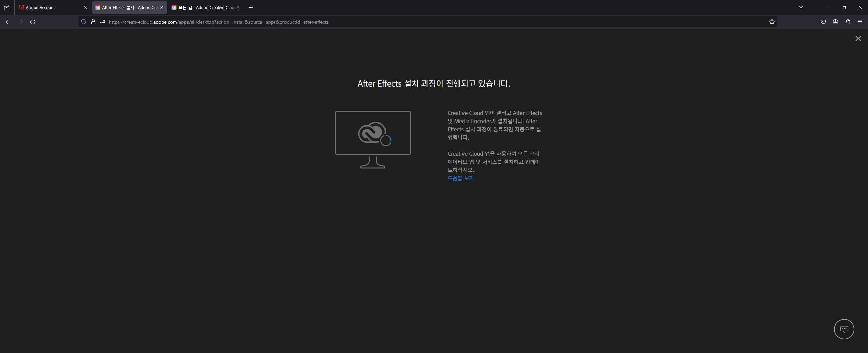868x353 pixels.
Task: Open the 도움말 보기 help link
Action: click(x=460, y=178)
